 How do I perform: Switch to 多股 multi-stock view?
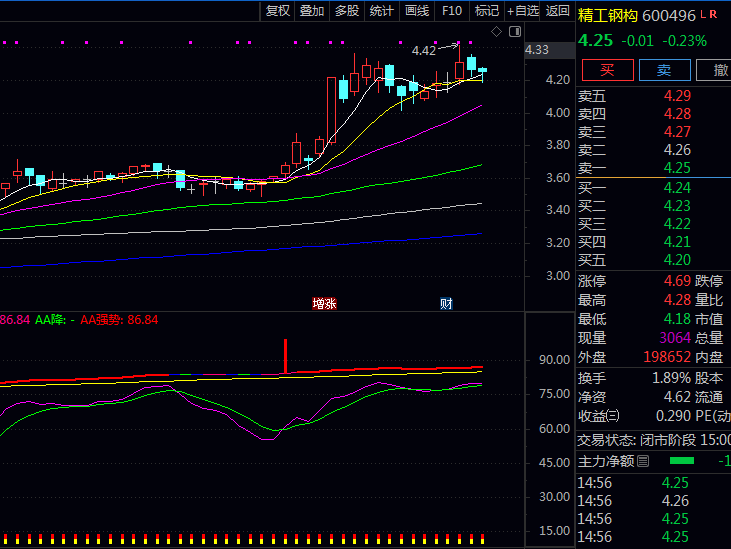tap(347, 11)
